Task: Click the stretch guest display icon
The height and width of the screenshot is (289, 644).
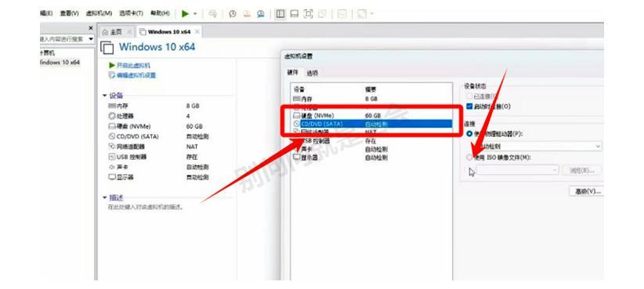Action: tap(362, 14)
